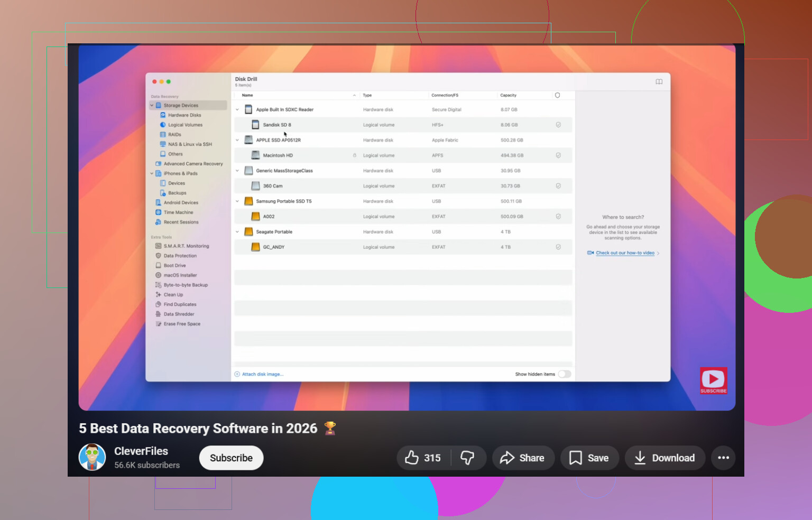The width and height of the screenshot is (812, 520).
Task: Sort by the Type column header
Action: click(367, 96)
